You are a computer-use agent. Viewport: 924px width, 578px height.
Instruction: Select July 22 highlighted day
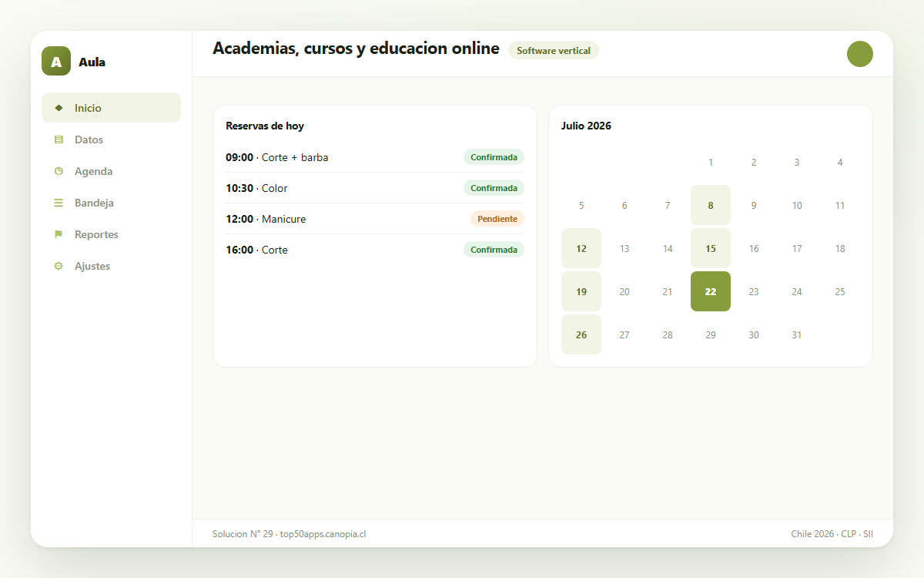(x=711, y=291)
